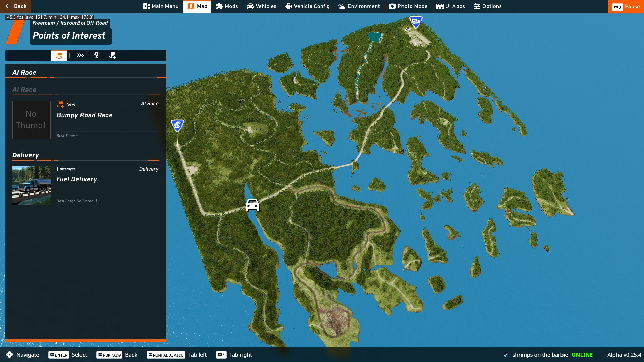Click the Tab right key hint
The height and width of the screenshot is (362, 644).
point(234,355)
